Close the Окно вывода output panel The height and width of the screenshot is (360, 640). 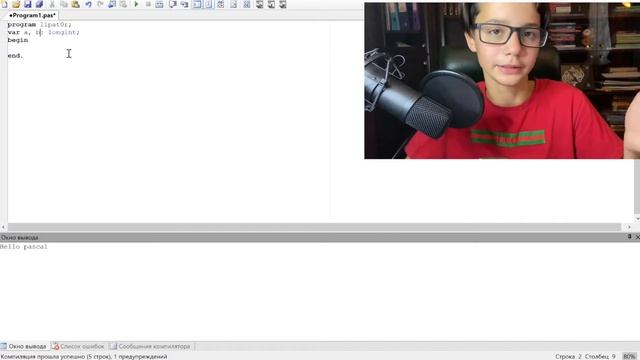point(637,237)
